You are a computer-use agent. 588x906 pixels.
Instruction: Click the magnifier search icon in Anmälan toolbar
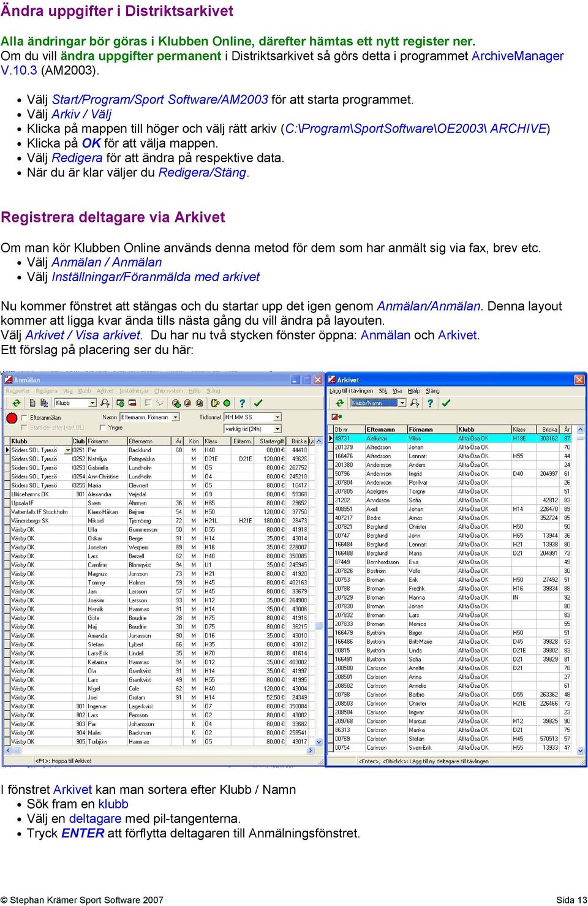105,403
